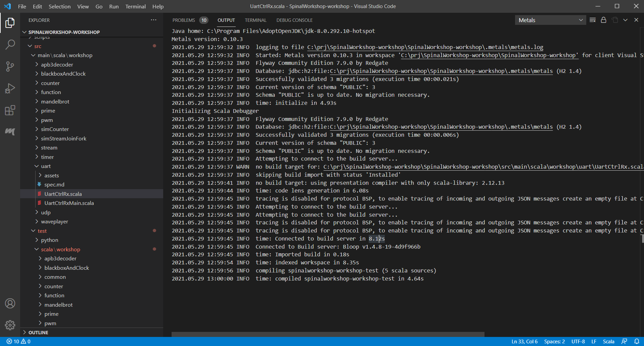Open the Run menu
The height and width of the screenshot is (346, 644).
click(x=113, y=6)
